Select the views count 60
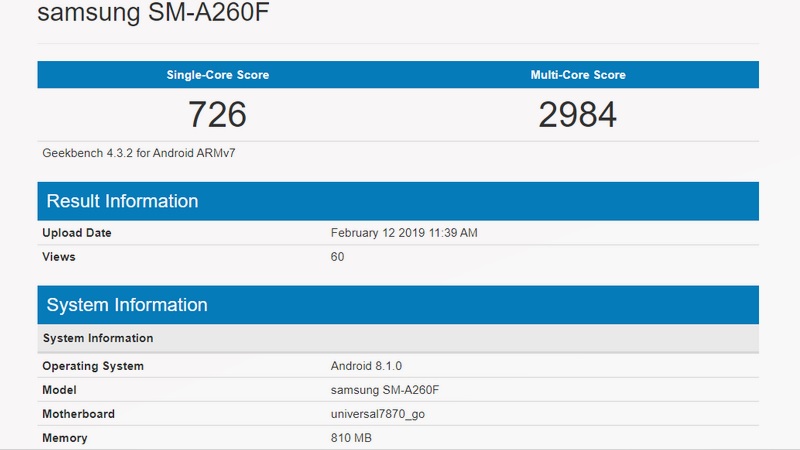This screenshot has height=450, width=800. point(337,257)
